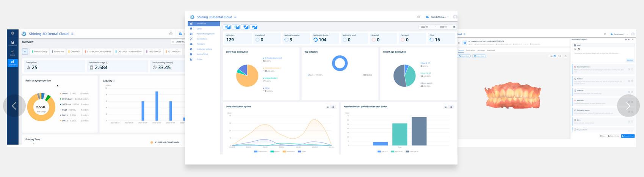Screen dimensions: 644x177
Task: Click back arrow at top of left sidebar
Action: tap(13, 33)
